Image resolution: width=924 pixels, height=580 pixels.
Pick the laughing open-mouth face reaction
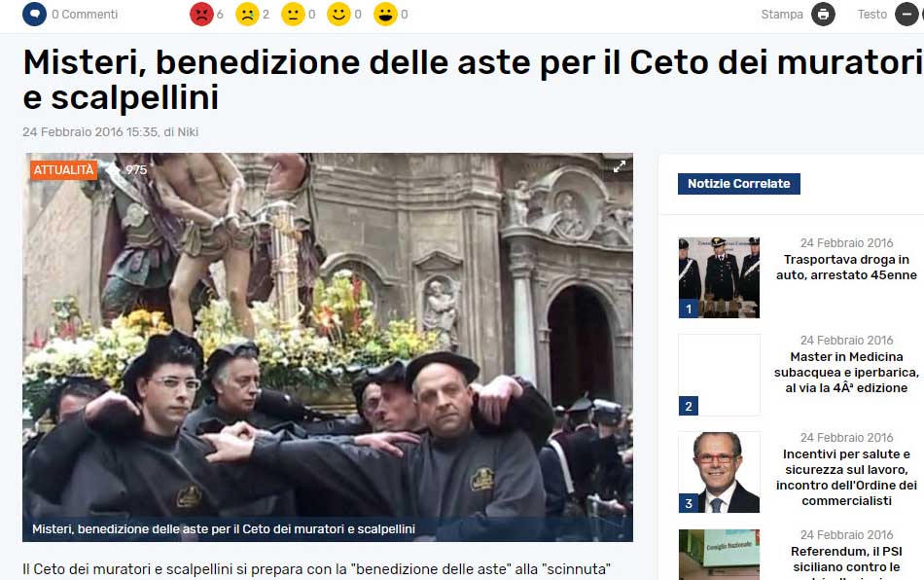coord(385,15)
